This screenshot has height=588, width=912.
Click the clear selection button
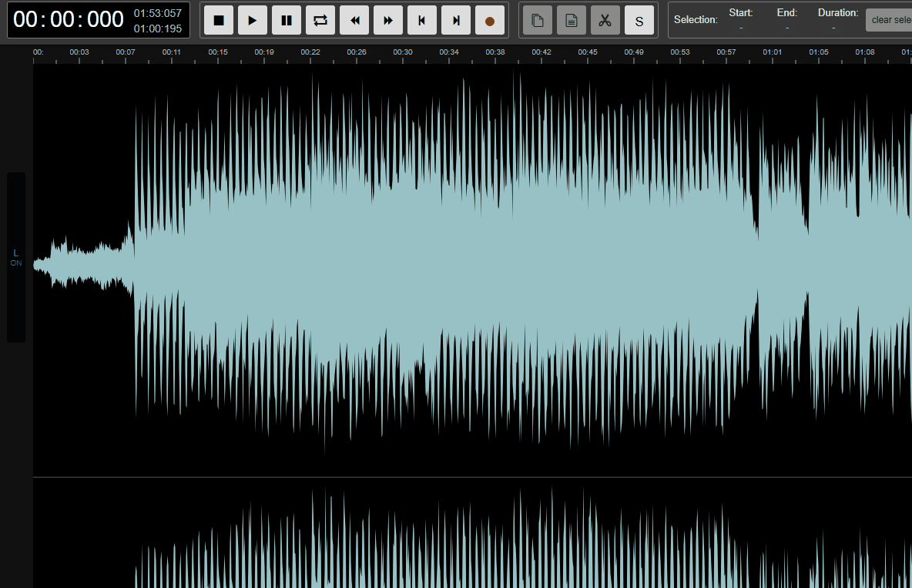890,20
